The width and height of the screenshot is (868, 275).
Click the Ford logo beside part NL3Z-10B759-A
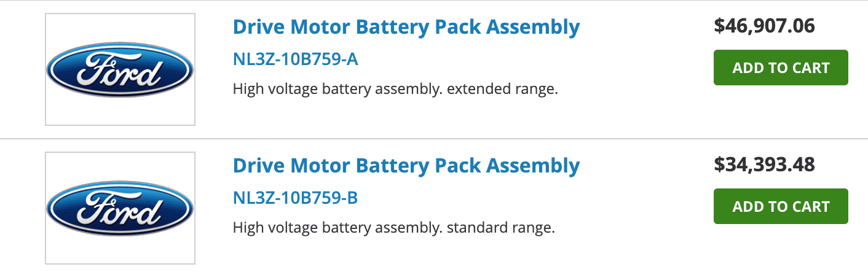pos(120,69)
